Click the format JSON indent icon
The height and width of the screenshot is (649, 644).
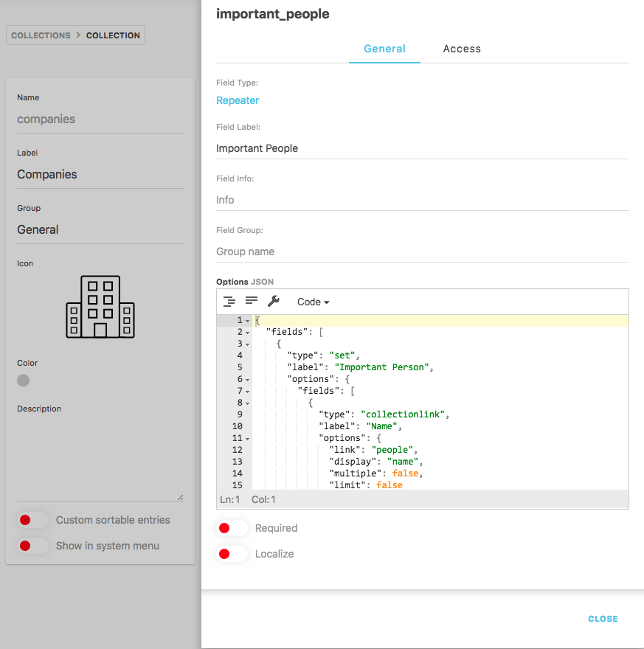[229, 302]
